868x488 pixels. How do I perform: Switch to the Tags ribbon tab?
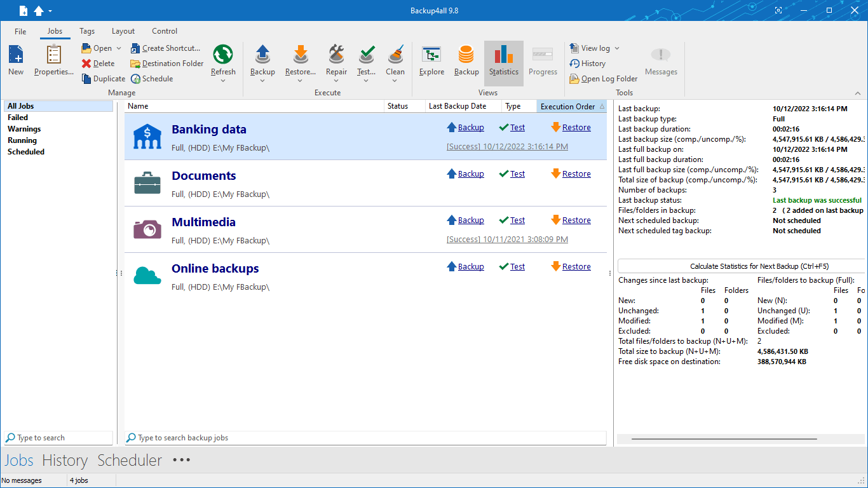(87, 31)
